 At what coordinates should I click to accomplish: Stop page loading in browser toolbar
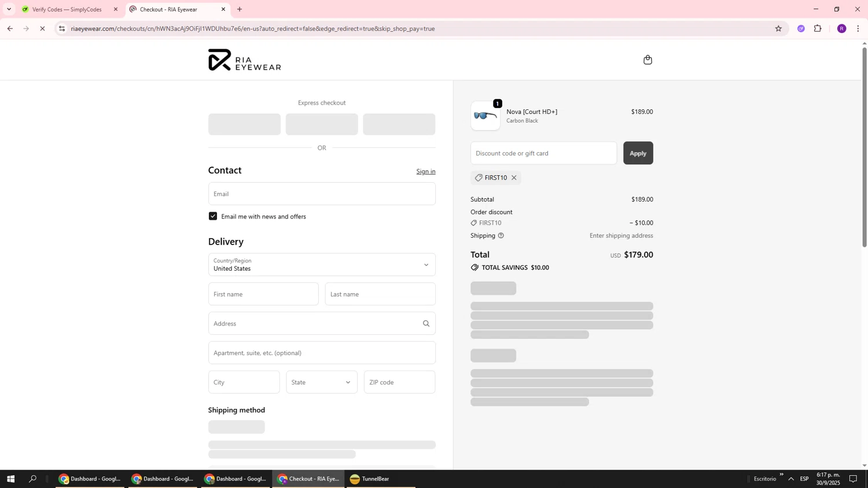coord(42,28)
